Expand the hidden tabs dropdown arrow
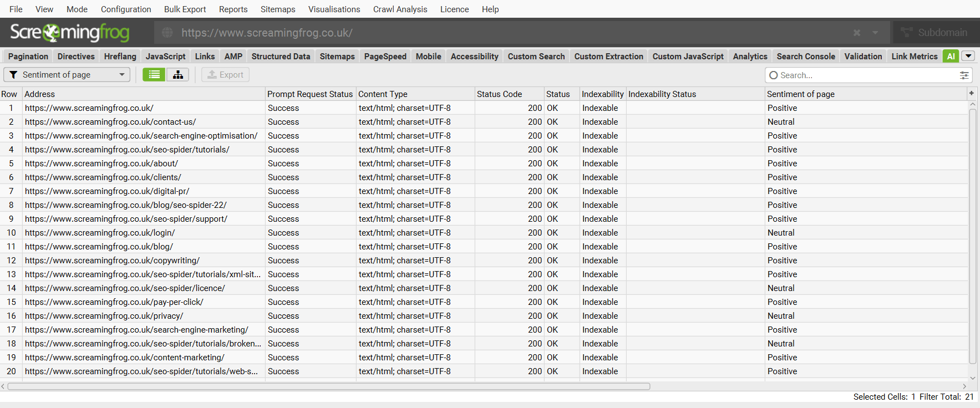Image resolution: width=980 pixels, height=408 pixels. pos(968,56)
